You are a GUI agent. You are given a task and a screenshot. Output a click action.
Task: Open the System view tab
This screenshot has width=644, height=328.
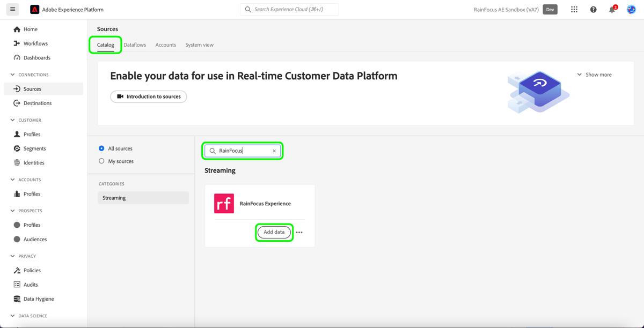199,45
